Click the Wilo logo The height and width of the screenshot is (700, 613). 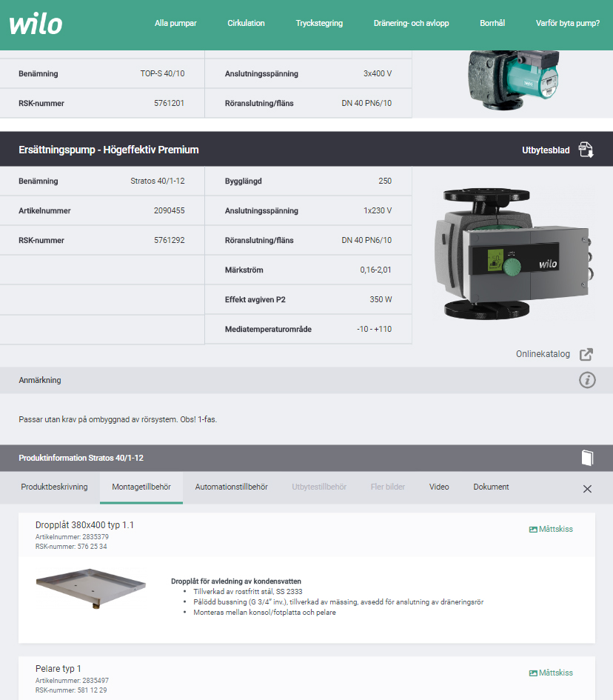[x=36, y=24]
